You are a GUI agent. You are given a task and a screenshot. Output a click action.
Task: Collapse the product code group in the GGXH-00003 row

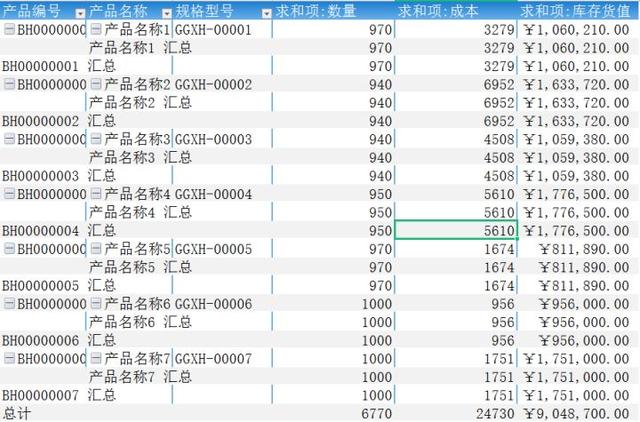9,139
